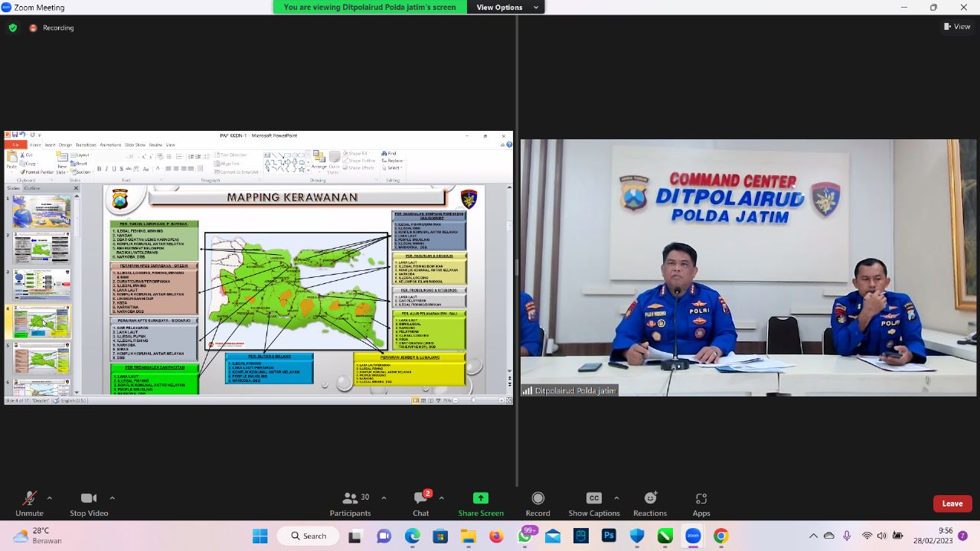The height and width of the screenshot is (551, 980).
Task: Select the Transitions tab in shared PowerPoint
Action: [86, 145]
